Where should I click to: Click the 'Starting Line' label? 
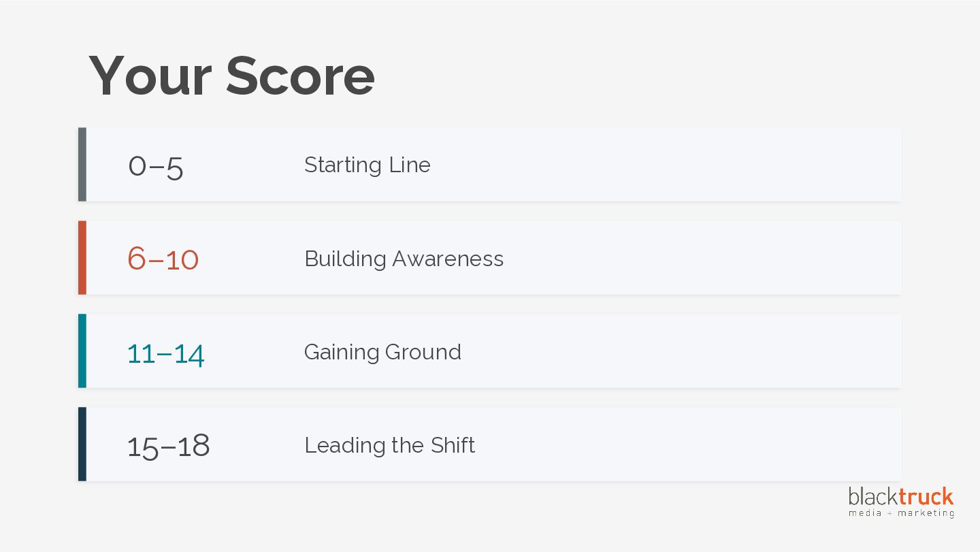(367, 165)
